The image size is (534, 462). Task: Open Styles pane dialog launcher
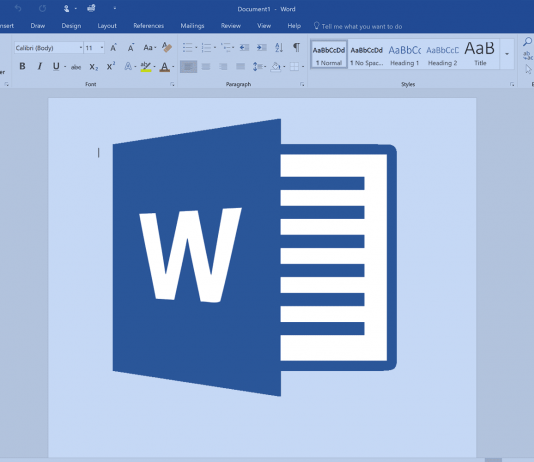point(512,84)
